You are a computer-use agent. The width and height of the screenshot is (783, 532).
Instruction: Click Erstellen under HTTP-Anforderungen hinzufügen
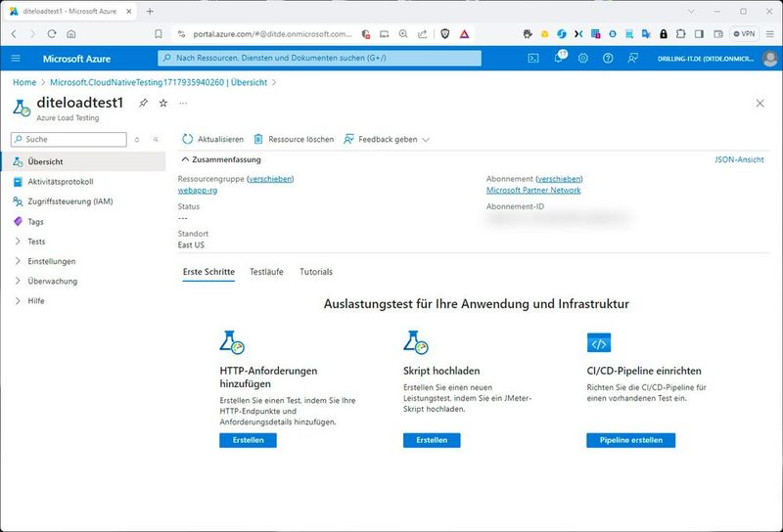point(249,440)
